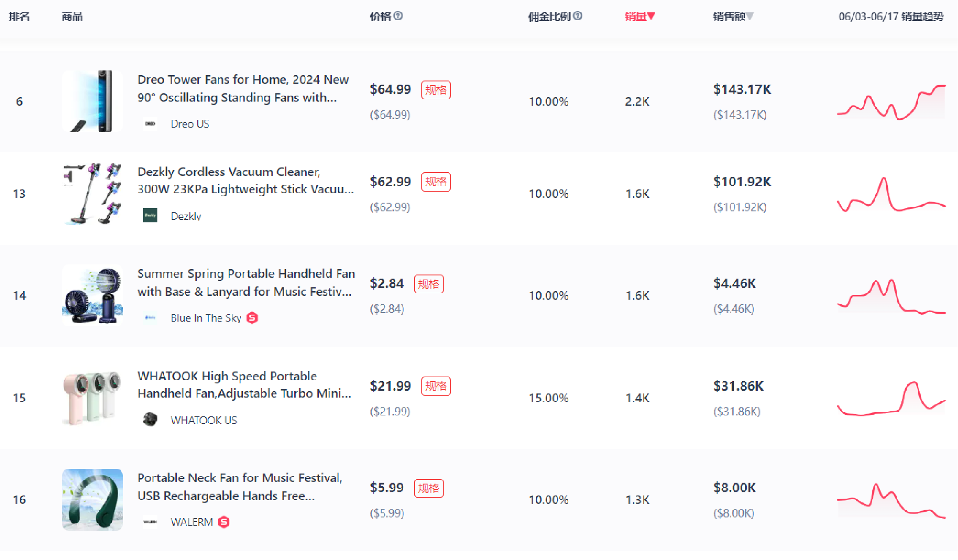Click WHATOOK US shop avatar icon
This screenshot has width=958, height=560.
pos(150,420)
